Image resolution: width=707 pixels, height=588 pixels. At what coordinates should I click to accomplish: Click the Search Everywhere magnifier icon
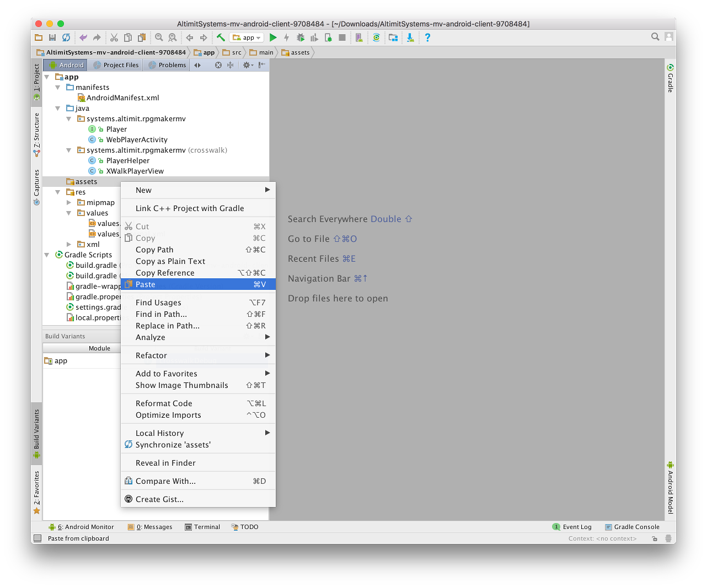655,37
